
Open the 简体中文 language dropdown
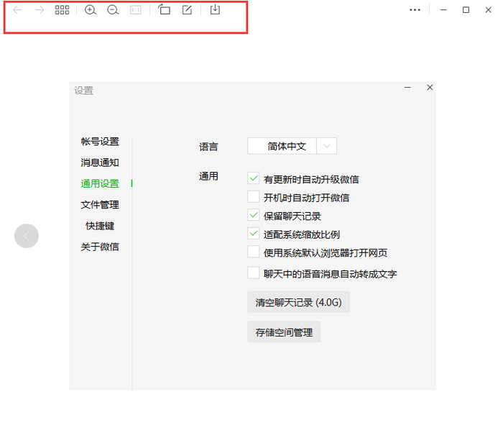pyautogui.click(x=292, y=146)
